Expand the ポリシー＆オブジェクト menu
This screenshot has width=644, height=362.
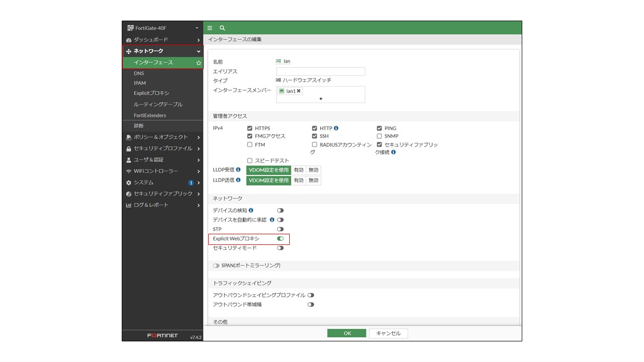pos(163,137)
